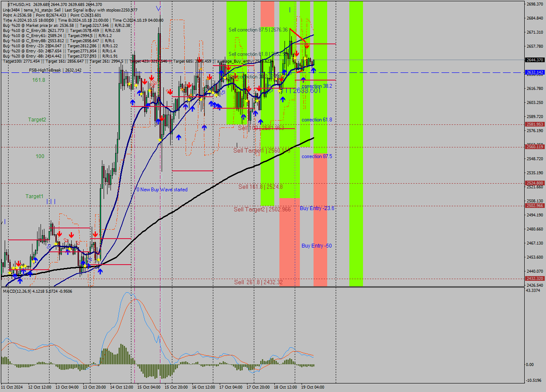Click the Sell Target2 | 2502.966 label
The image size is (546, 392).
pyautogui.click(x=262, y=209)
